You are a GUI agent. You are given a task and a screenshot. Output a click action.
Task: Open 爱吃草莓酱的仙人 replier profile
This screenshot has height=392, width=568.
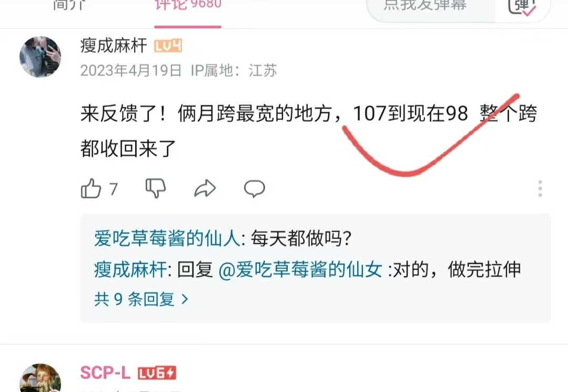click(x=167, y=239)
